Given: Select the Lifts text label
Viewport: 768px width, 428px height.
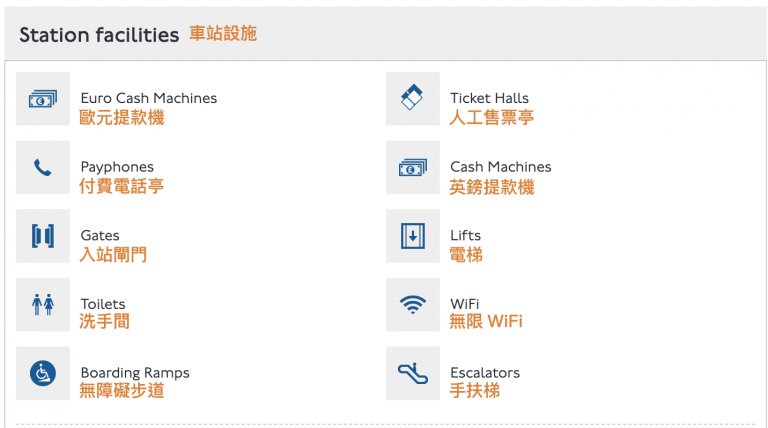Looking at the screenshot, I should (465, 236).
